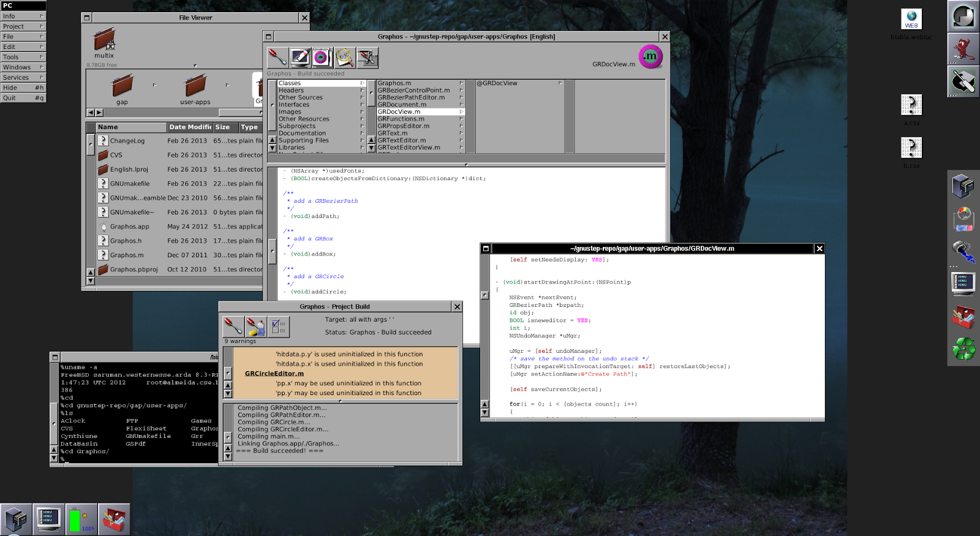Click up arrow of terminal window scrollbar
This screenshot has width=980, height=536.
(54, 450)
